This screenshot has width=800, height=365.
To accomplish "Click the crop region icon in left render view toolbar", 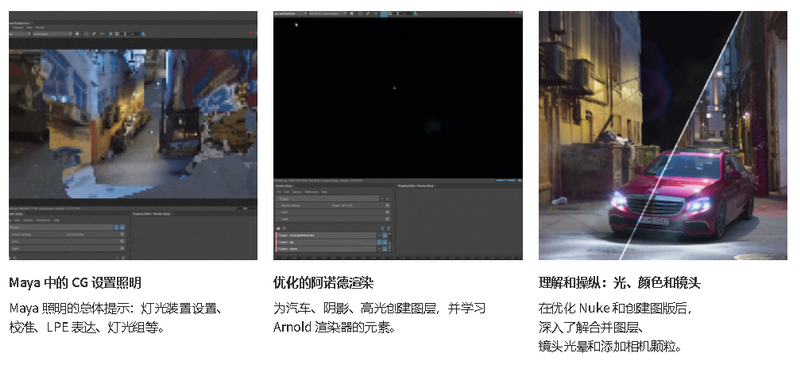I will click(x=110, y=34).
